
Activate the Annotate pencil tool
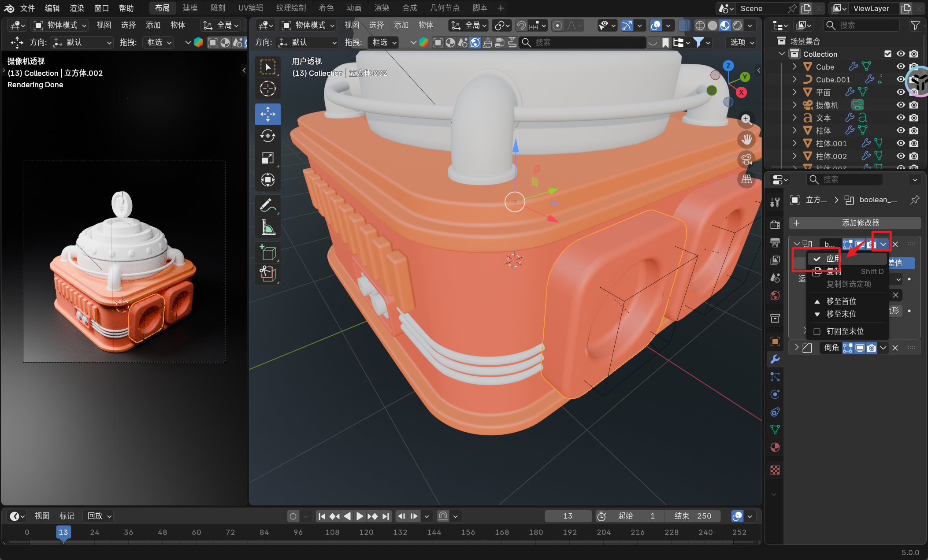coord(267,205)
